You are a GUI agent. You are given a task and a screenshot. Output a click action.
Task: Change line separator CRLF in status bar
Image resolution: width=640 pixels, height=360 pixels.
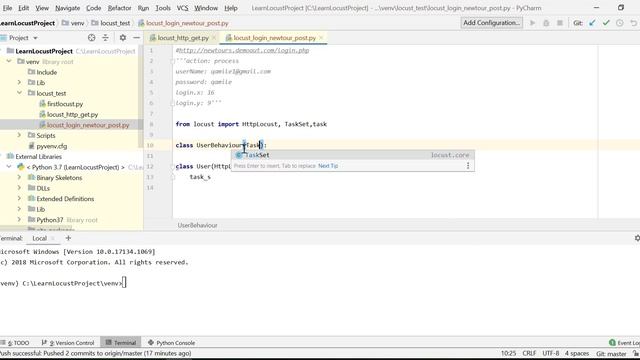529,353
